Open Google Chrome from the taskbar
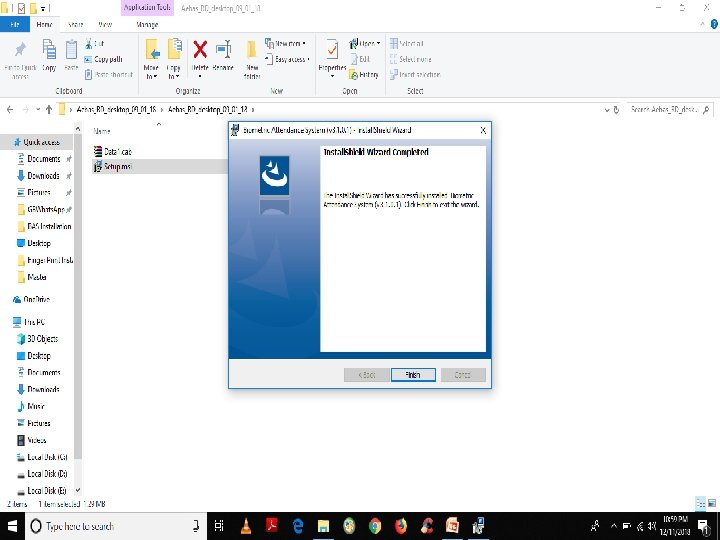 pyautogui.click(x=375, y=526)
